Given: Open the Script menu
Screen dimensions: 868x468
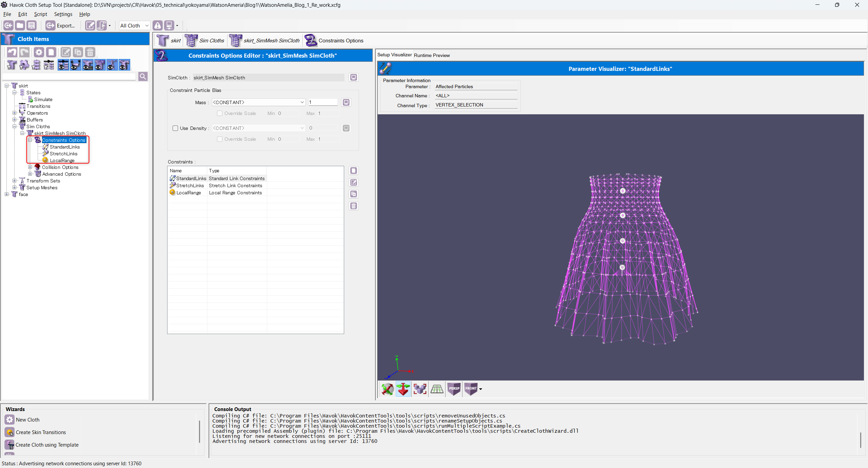Looking at the screenshot, I should tap(40, 14).
